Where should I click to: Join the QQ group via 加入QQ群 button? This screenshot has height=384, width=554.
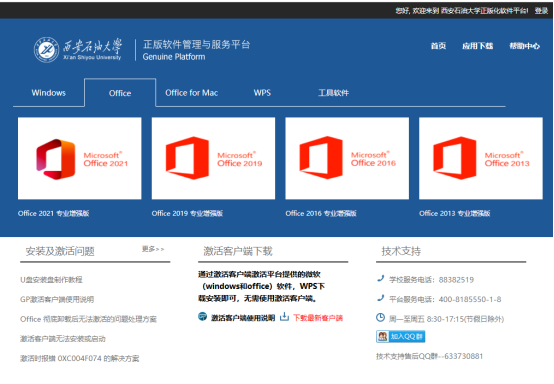pos(400,336)
